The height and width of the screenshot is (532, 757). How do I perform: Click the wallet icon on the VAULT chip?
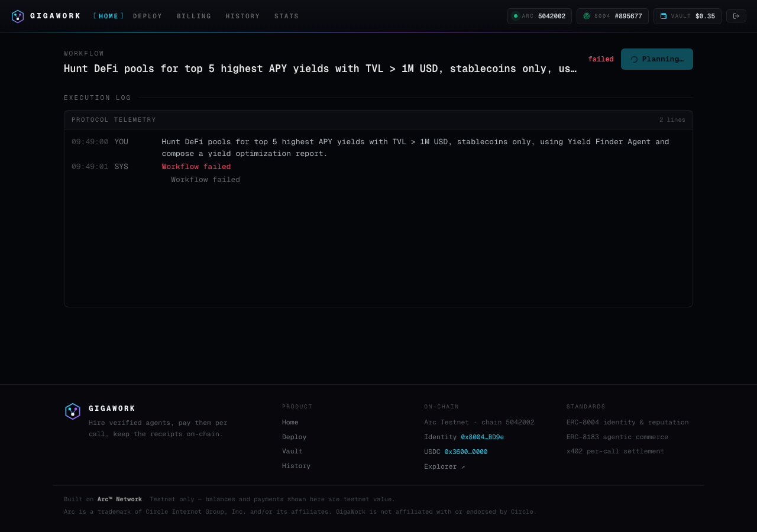664,17
